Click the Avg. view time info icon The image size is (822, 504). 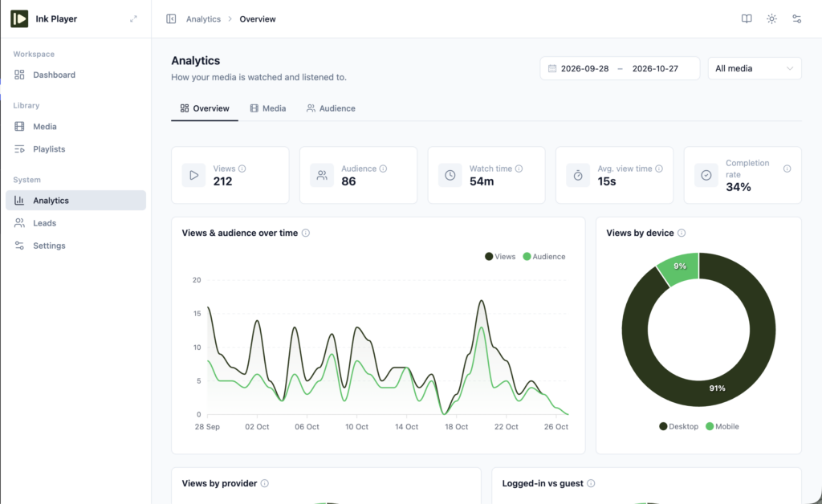[659, 169]
